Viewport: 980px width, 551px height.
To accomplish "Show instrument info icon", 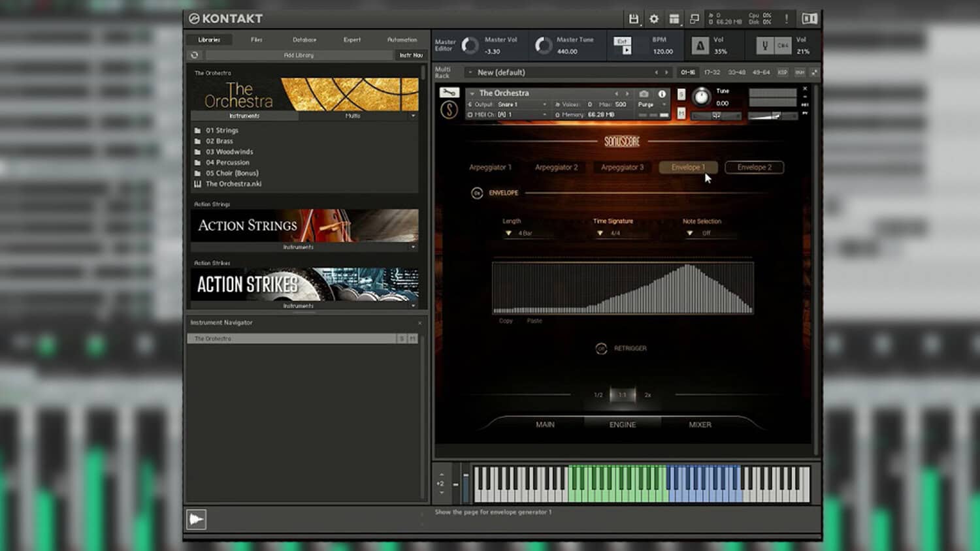I will click(662, 94).
